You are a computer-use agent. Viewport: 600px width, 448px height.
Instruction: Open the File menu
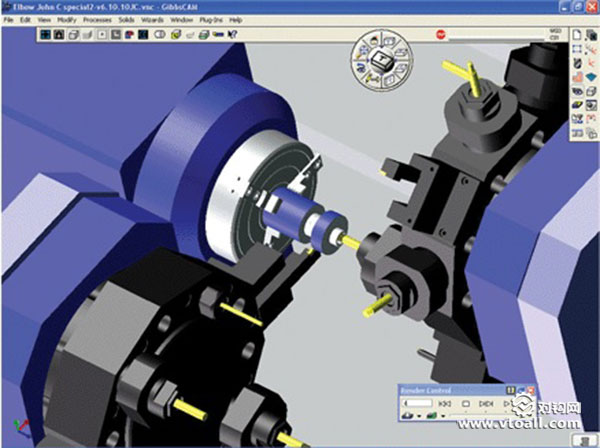8,20
